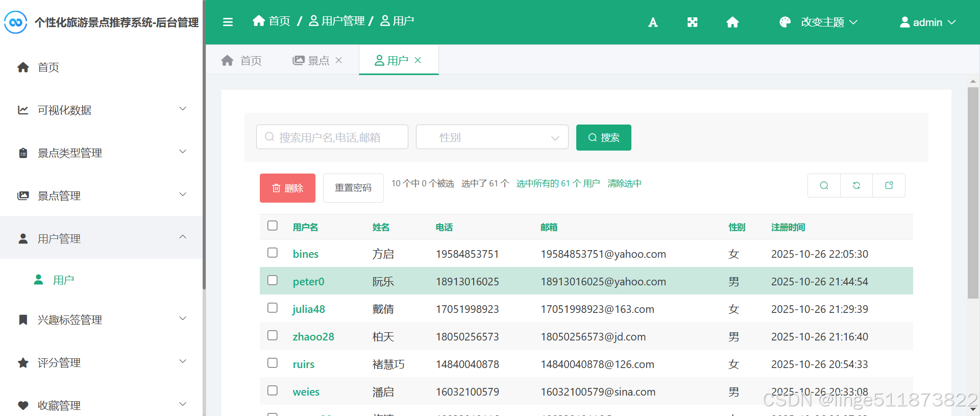
Task: Click the 重置密码 button
Action: [353, 188]
